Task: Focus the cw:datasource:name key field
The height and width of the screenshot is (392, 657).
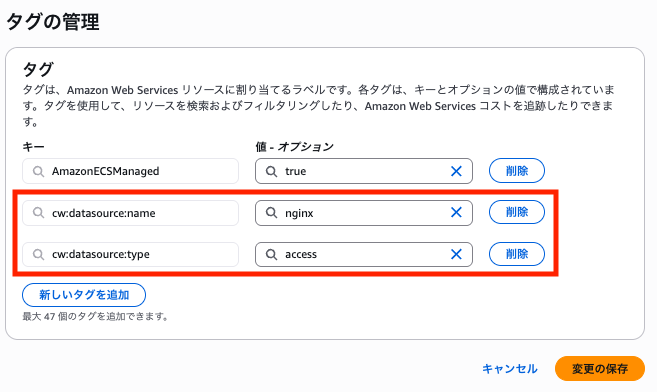Action: point(130,213)
